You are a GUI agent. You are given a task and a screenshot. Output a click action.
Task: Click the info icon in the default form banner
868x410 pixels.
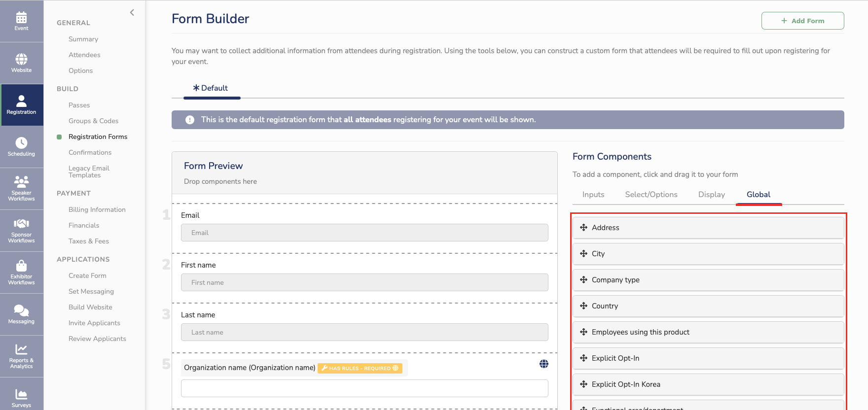click(190, 120)
